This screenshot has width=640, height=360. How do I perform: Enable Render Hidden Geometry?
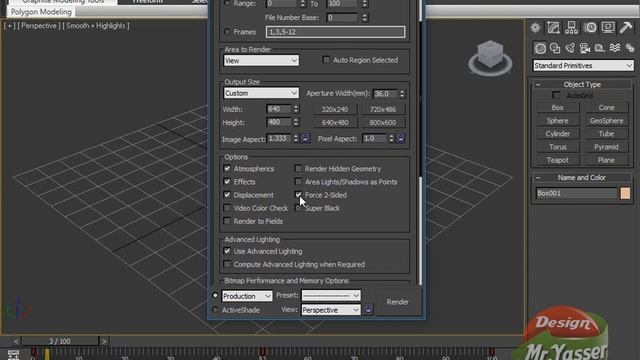click(298, 169)
